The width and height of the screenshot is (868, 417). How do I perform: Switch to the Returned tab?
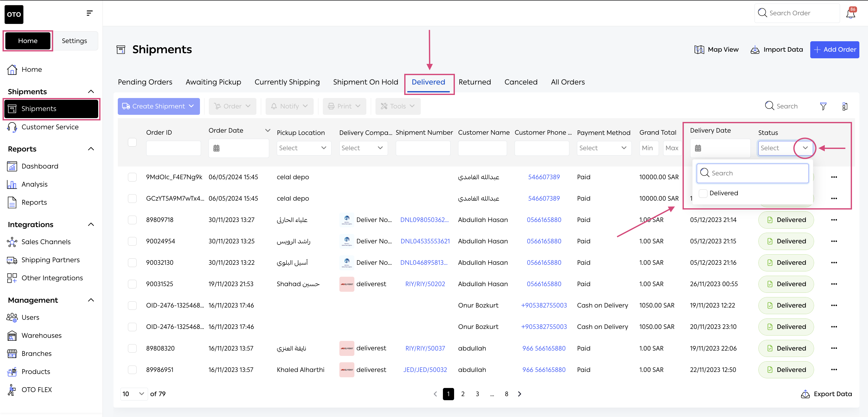(474, 82)
